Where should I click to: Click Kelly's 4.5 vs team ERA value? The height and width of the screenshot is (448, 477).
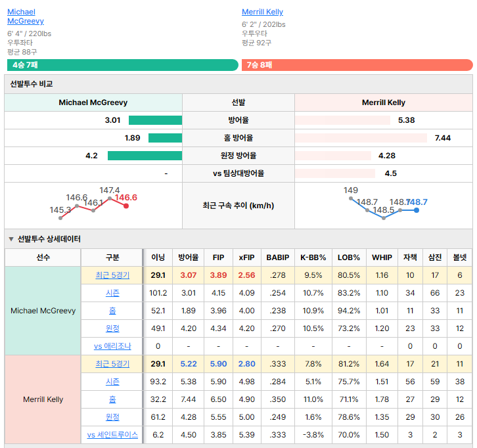click(x=391, y=173)
